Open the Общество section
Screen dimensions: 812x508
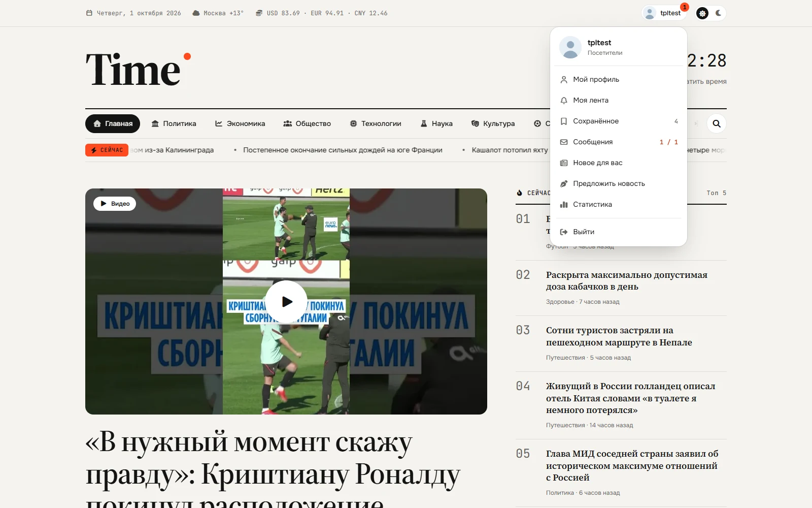coord(307,123)
